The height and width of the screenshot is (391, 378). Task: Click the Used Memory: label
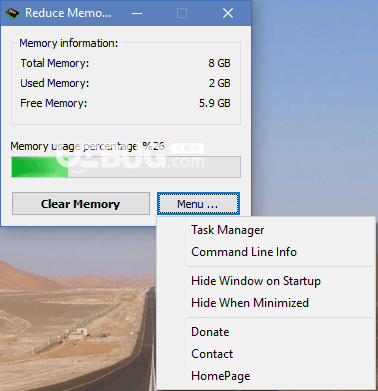coord(55,83)
